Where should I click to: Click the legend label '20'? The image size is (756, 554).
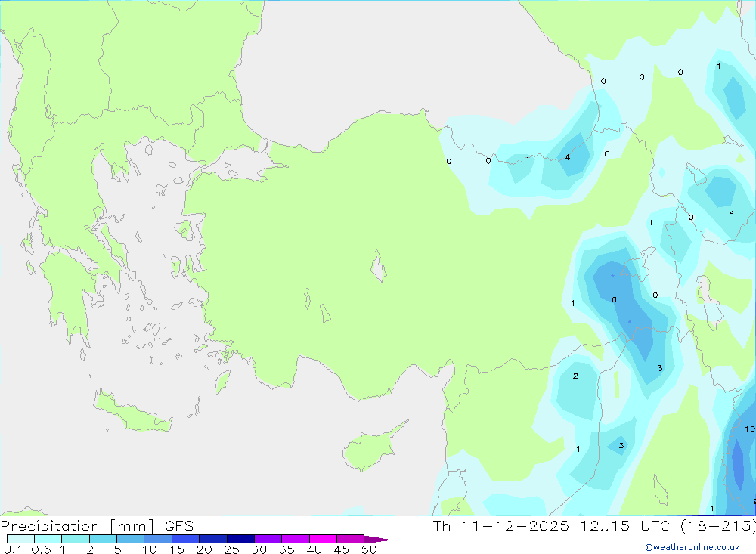[204, 549]
